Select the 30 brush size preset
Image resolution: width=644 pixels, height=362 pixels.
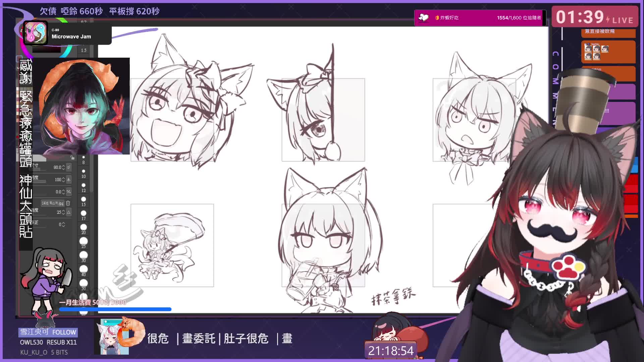84,257
